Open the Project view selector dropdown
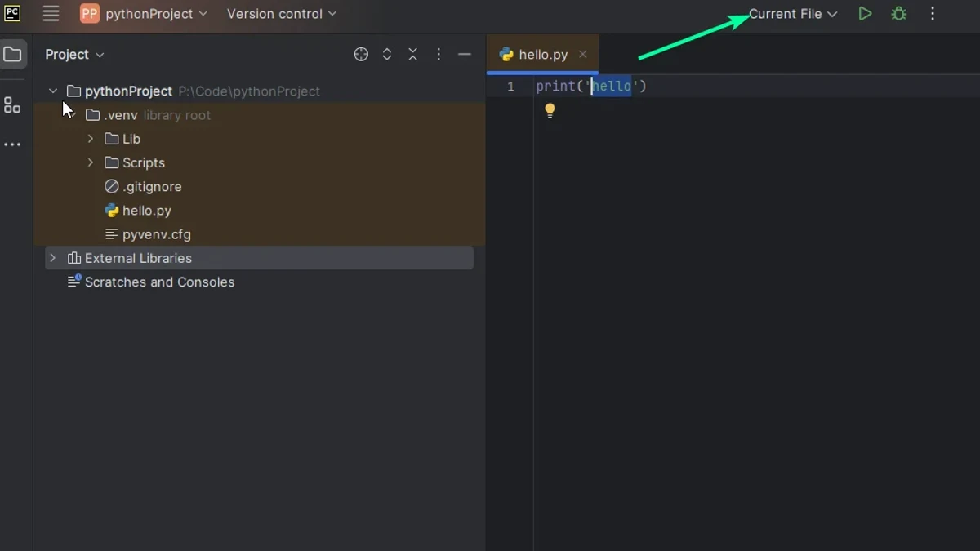 74,55
